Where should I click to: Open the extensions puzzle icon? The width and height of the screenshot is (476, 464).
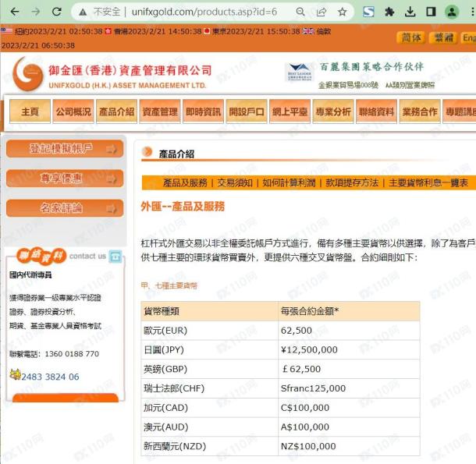[x=389, y=12]
